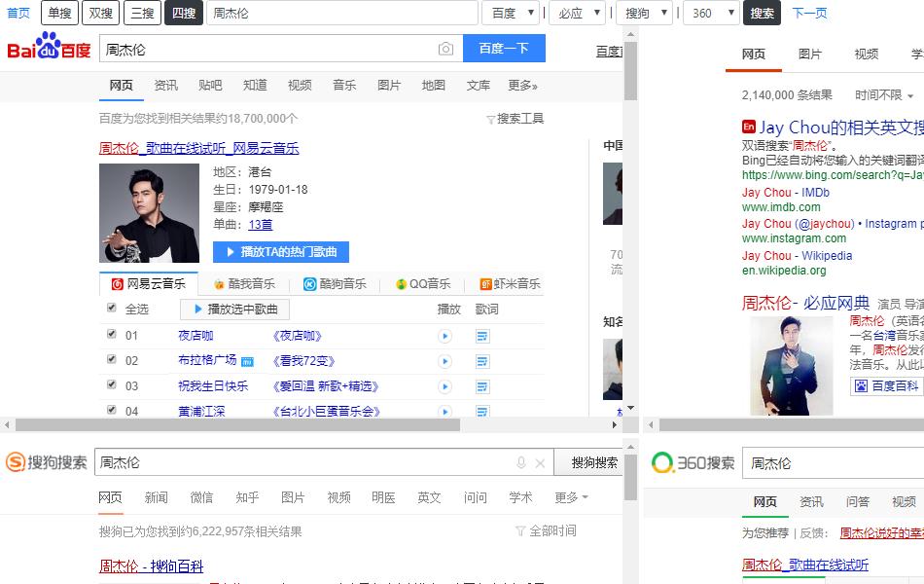Play song 黄浦江深 with its play icon
The height and width of the screenshot is (584, 924).
coord(444,411)
